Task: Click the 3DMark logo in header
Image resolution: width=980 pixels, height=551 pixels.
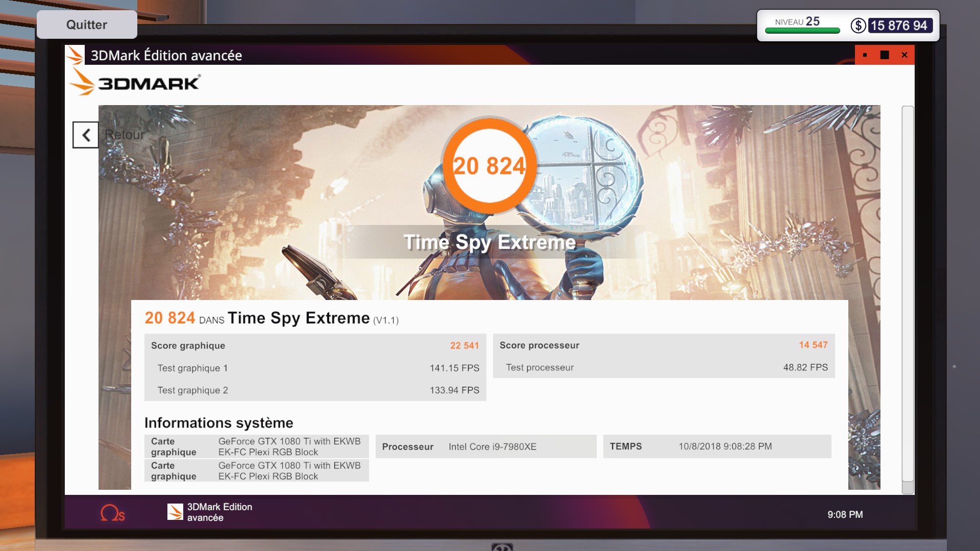Action: 135,83
